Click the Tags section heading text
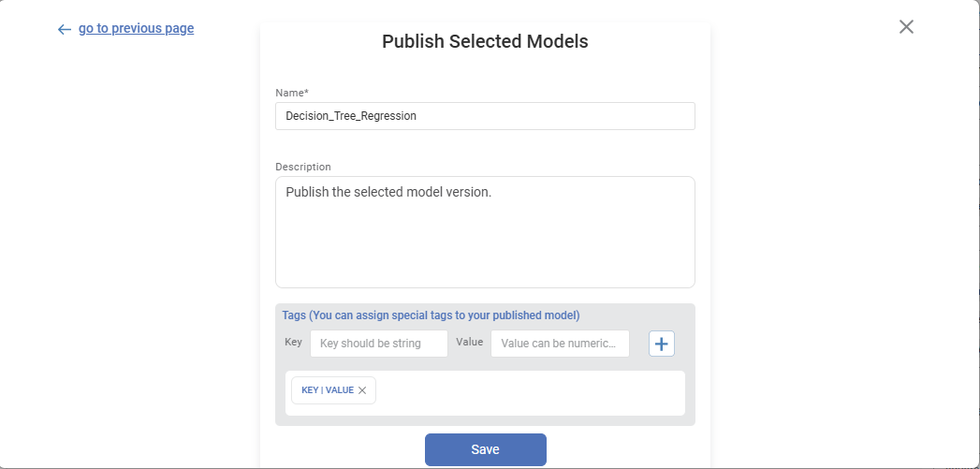 point(431,315)
